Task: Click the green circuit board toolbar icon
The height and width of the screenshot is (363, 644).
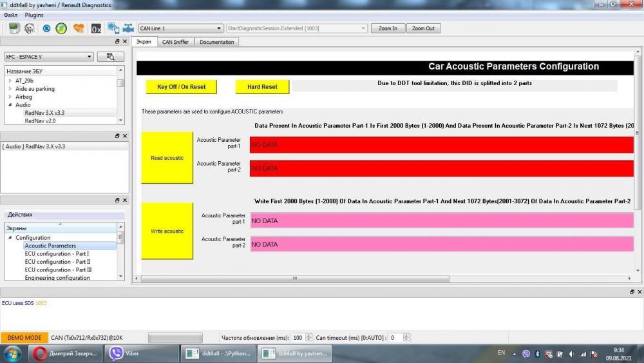Action: (14, 28)
